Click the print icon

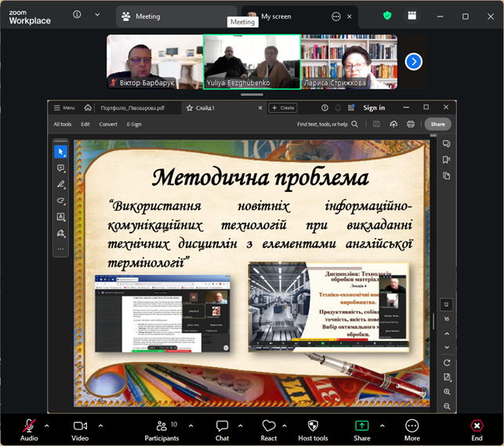(x=411, y=124)
